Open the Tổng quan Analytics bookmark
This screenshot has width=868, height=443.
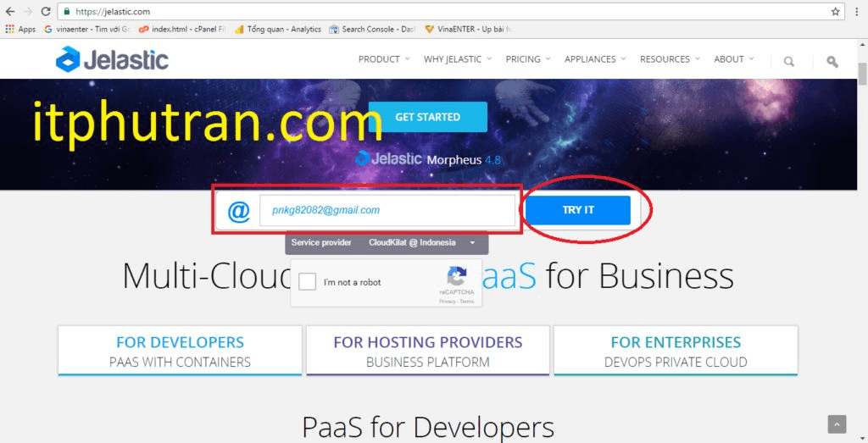pyautogui.click(x=278, y=30)
